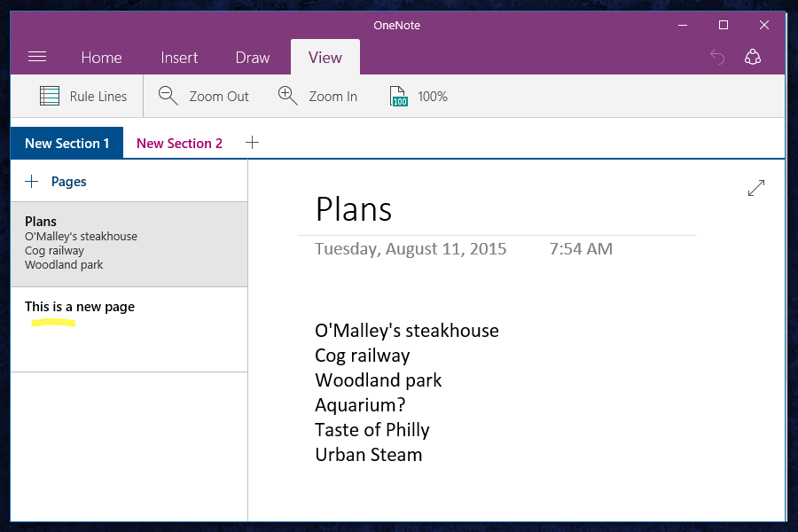
Task: Click the Zoom In label
Action: pos(332,97)
